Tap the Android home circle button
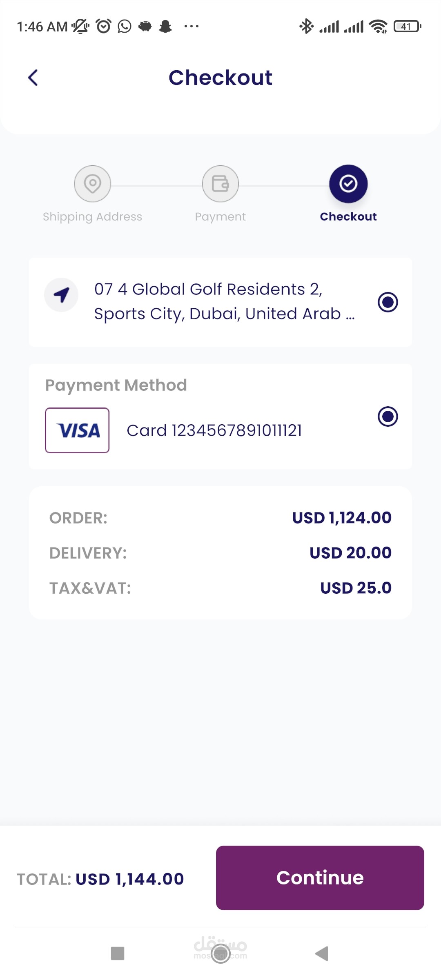Screen dimensions: 441x980 tap(220, 953)
